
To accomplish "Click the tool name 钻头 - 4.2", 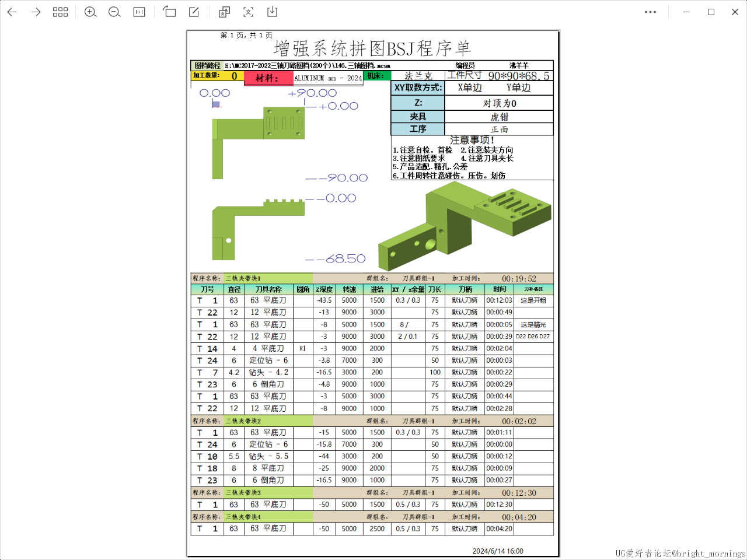I will click(x=268, y=372).
